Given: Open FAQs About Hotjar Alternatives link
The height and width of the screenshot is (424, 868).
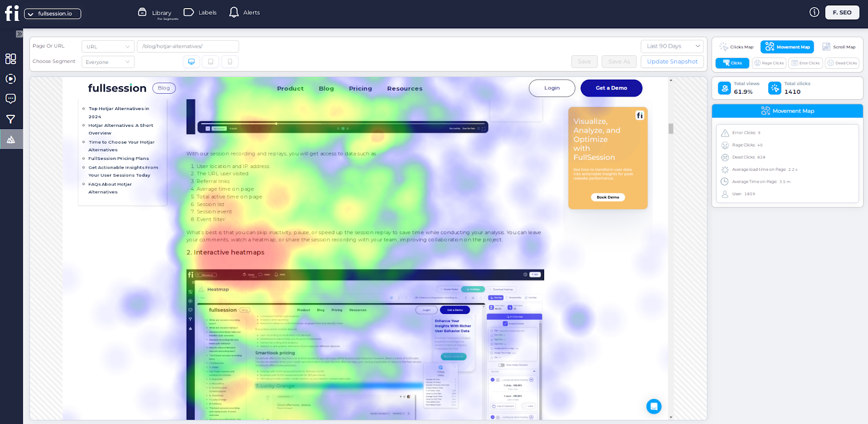Looking at the screenshot, I should (x=110, y=188).
